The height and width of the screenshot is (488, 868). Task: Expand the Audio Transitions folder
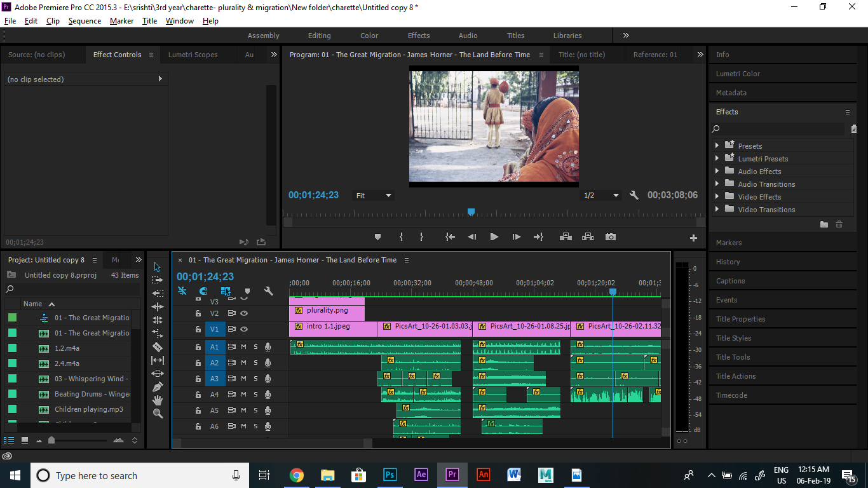[x=717, y=183]
